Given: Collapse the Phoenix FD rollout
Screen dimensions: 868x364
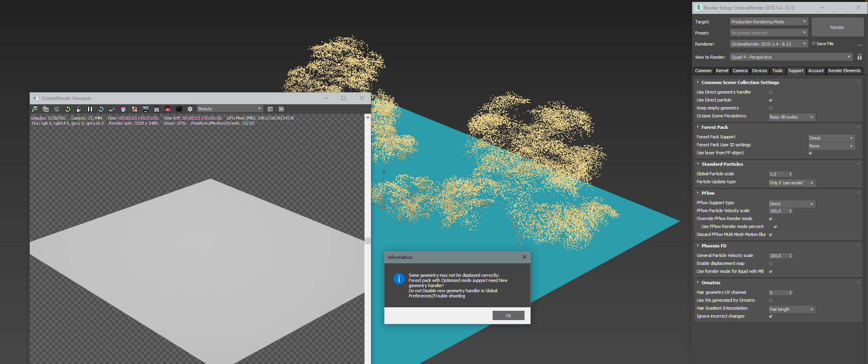Looking at the screenshot, I should click(698, 246).
